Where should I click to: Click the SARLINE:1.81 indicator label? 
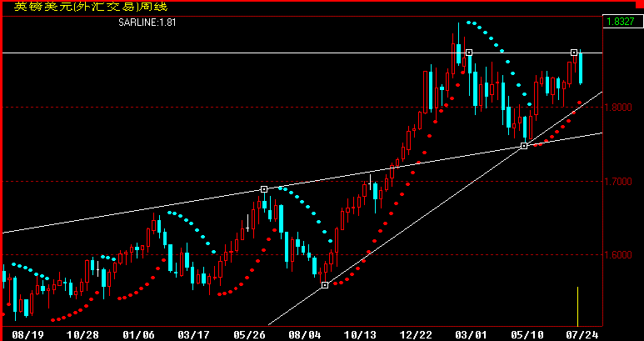147,23
